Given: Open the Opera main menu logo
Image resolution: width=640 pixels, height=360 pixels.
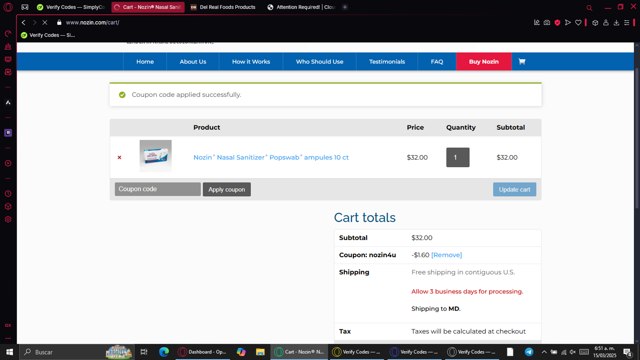Looking at the screenshot, I should (x=8, y=7).
